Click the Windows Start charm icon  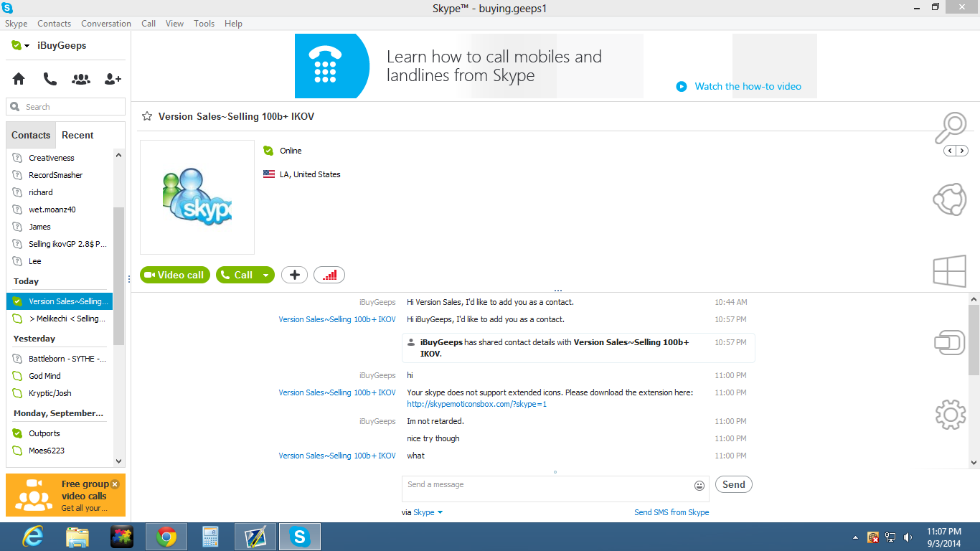950,272
